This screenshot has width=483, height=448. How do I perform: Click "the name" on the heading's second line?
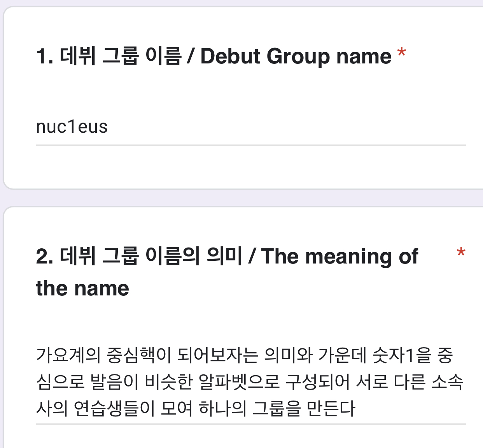point(82,288)
